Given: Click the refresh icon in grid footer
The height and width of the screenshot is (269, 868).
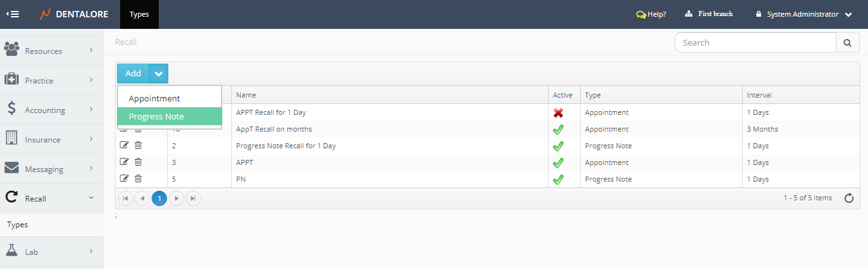Looking at the screenshot, I should click(x=849, y=198).
